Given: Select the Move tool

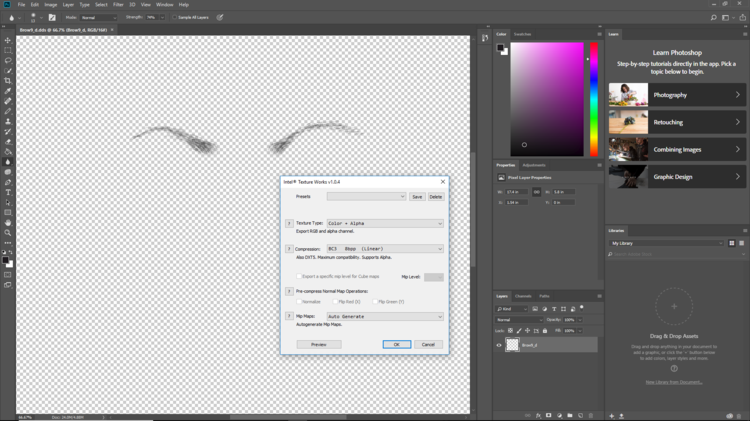Looking at the screenshot, I should [x=8, y=40].
